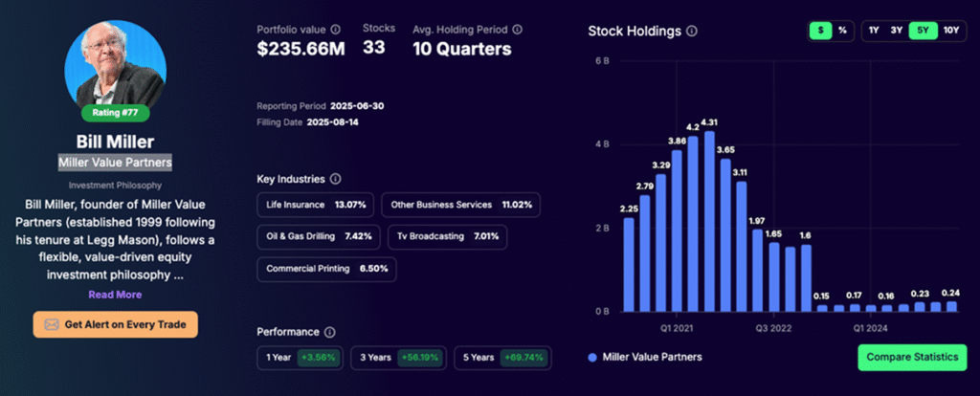Viewport: 980px width, 396px height.
Task: Select the 3Y chart range
Action: [897, 31]
